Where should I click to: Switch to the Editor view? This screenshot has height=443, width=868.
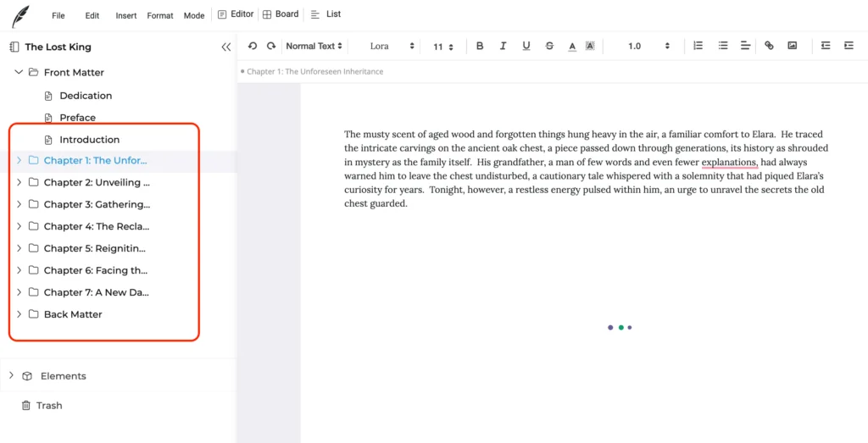click(236, 14)
